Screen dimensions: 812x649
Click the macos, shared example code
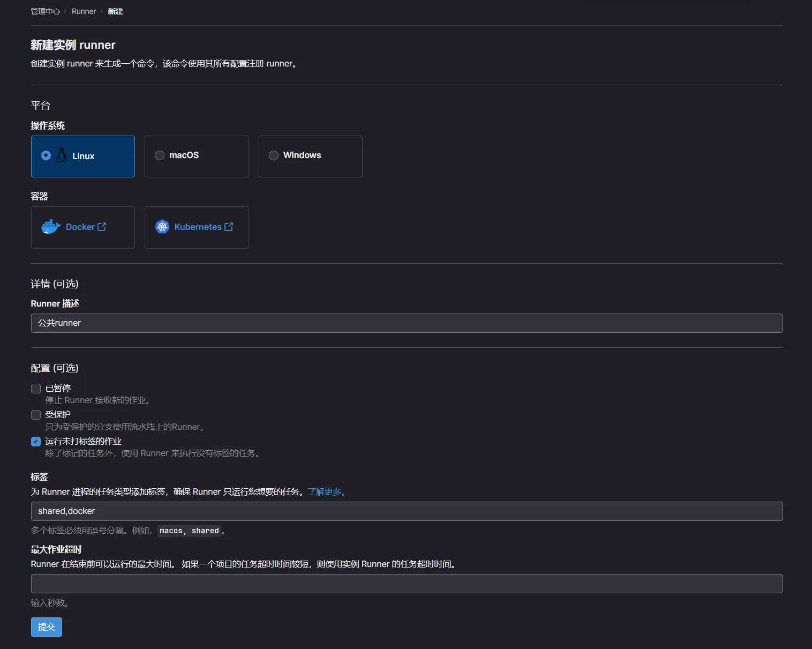click(x=189, y=531)
